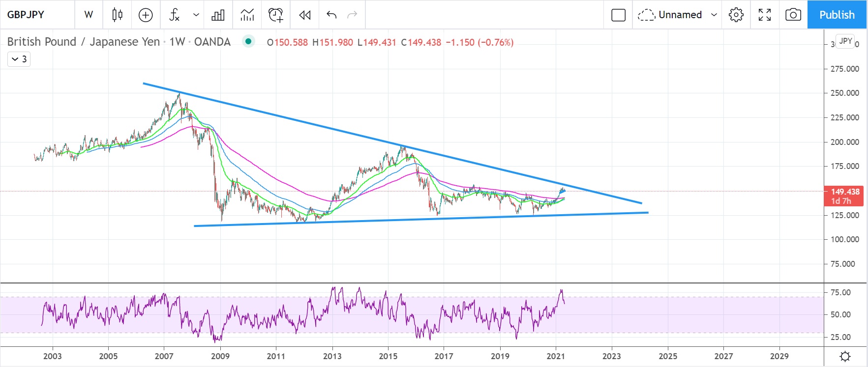Undo the last chart action
The height and width of the screenshot is (367, 868).
tap(331, 15)
